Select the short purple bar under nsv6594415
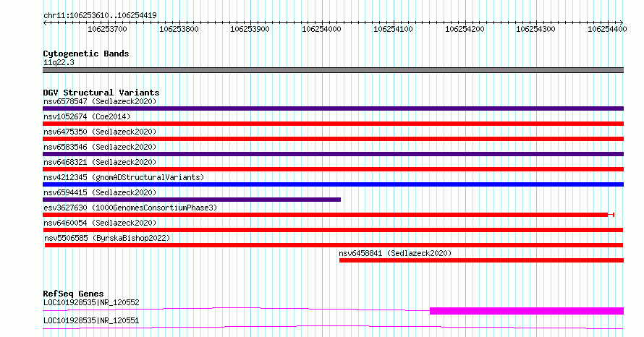Image resolution: width=644 pixels, height=337 pixels. pyautogui.click(x=192, y=200)
